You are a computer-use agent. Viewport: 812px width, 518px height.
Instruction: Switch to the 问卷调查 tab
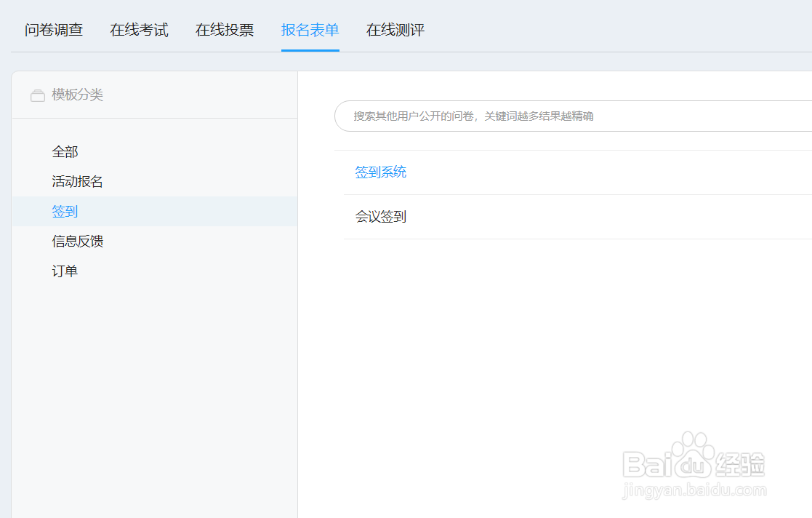pos(54,30)
